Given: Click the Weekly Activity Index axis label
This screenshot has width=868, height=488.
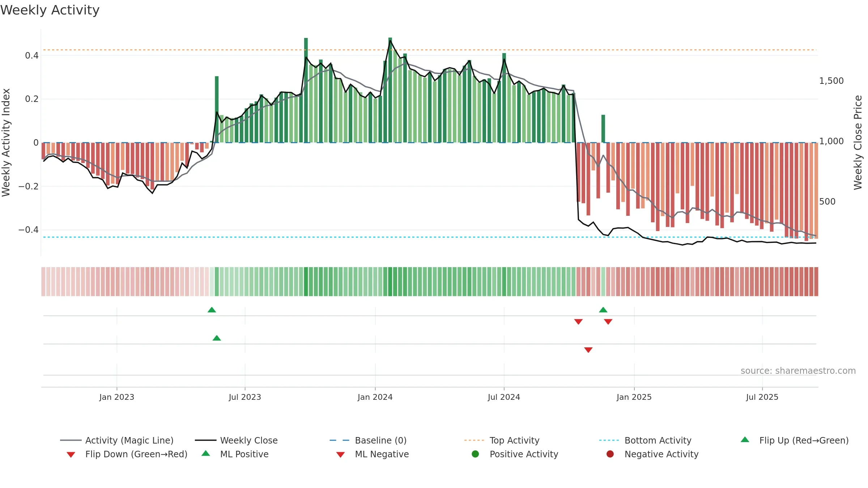Looking at the screenshot, I should pyautogui.click(x=6, y=142).
